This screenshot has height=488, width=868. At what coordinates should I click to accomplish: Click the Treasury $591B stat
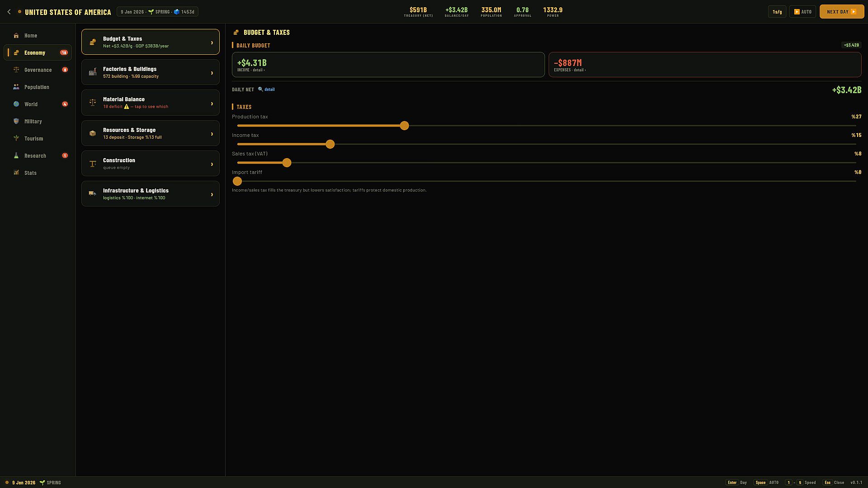pos(418,12)
